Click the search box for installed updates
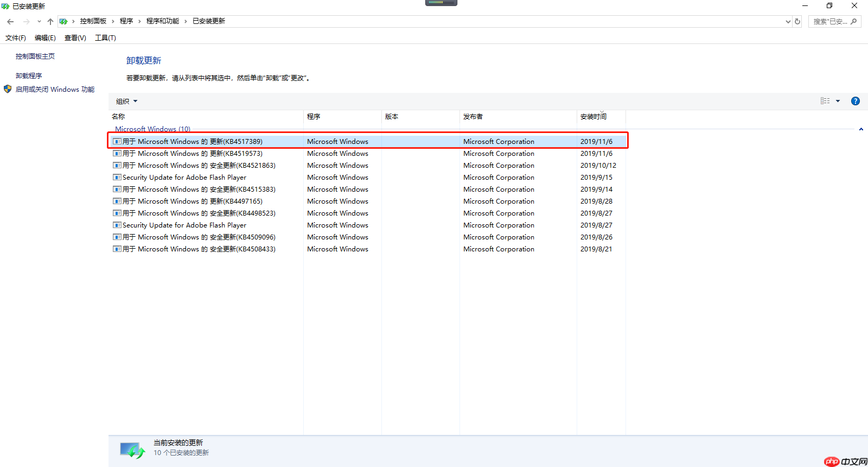 click(x=834, y=22)
